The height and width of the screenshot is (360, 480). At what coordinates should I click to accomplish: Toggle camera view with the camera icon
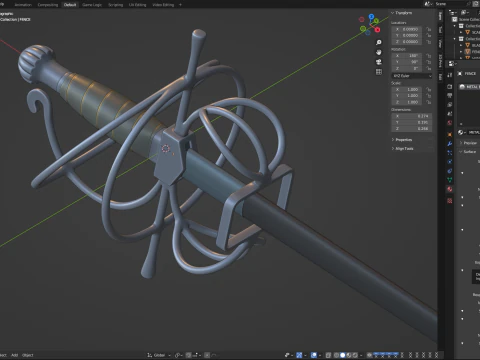(379, 62)
